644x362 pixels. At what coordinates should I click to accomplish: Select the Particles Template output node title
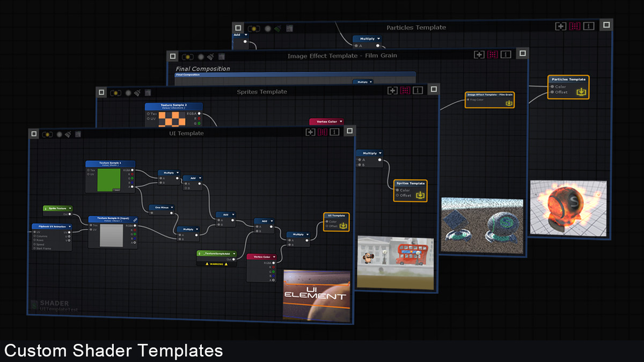568,79
